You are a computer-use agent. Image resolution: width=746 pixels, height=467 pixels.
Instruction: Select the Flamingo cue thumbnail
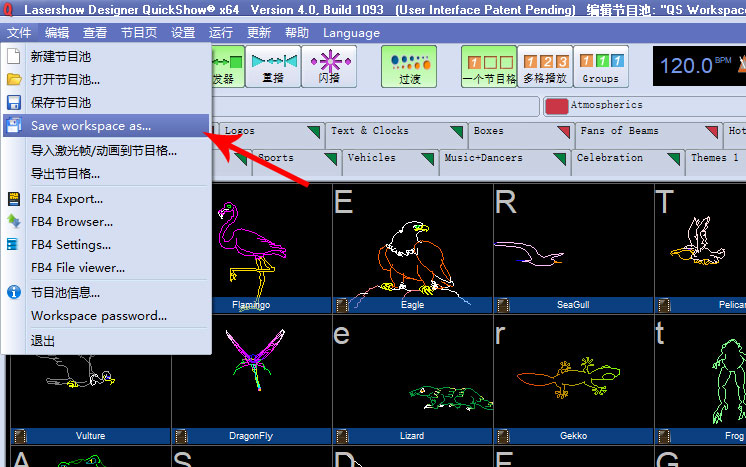coord(272,249)
